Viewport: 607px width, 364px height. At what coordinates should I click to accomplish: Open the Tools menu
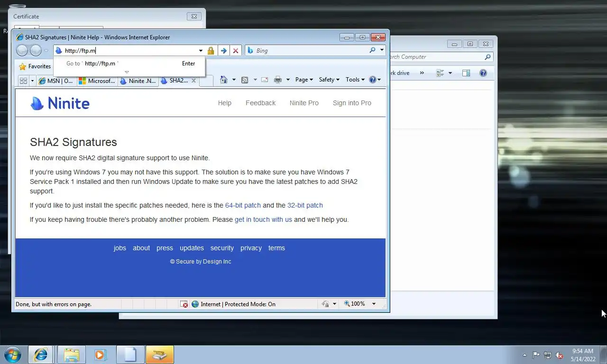click(355, 80)
